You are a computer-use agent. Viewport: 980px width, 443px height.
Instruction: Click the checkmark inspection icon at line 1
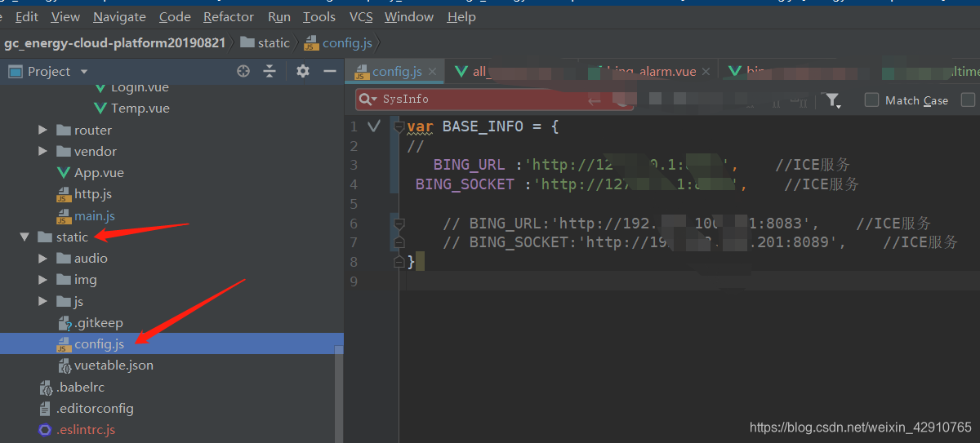coord(374,126)
